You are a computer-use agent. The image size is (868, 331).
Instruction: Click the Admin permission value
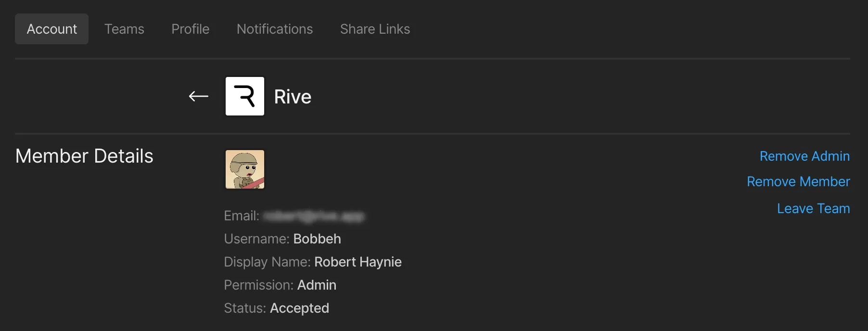coord(317,285)
